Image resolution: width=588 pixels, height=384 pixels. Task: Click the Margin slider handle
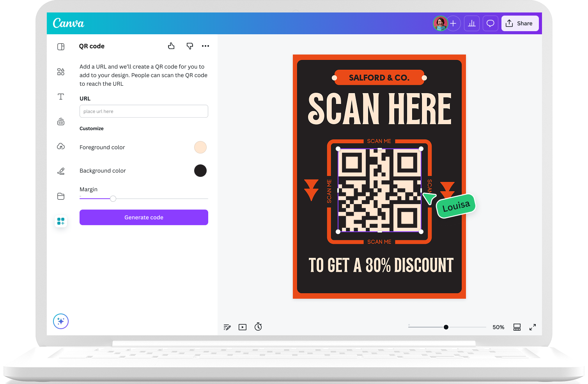[x=113, y=199]
